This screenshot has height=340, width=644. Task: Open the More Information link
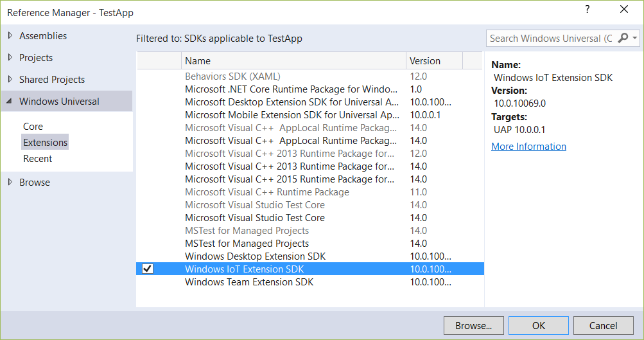click(528, 147)
